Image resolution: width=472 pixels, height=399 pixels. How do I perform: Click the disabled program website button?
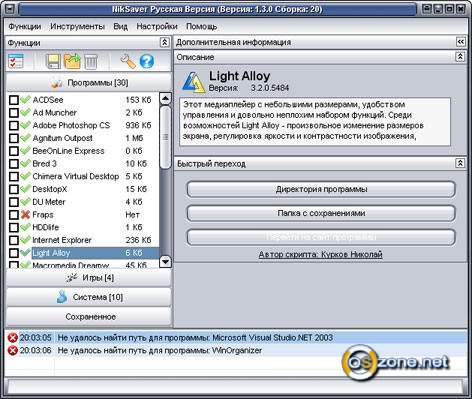point(321,237)
